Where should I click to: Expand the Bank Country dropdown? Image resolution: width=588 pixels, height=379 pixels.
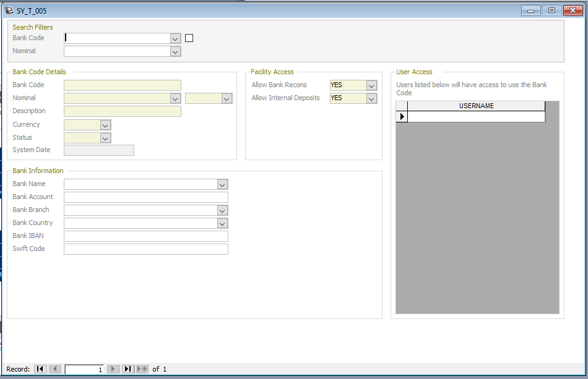tap(222, 224)
